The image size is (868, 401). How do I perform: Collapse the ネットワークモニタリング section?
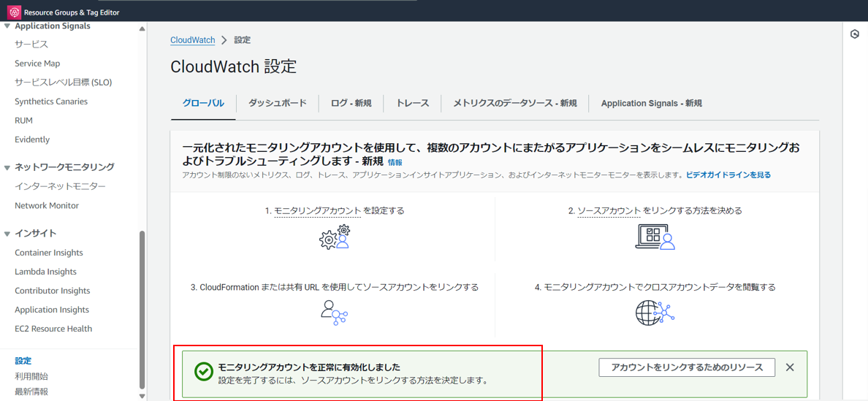7,167
